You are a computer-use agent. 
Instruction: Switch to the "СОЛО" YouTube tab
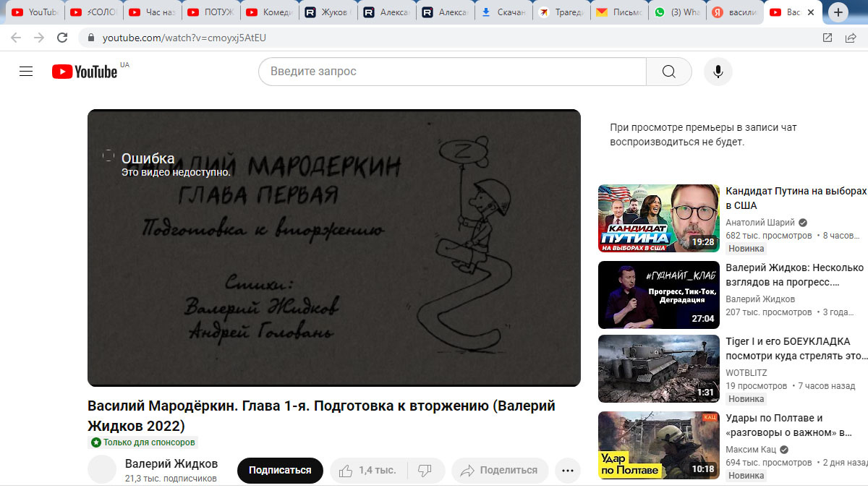point(93,12)
